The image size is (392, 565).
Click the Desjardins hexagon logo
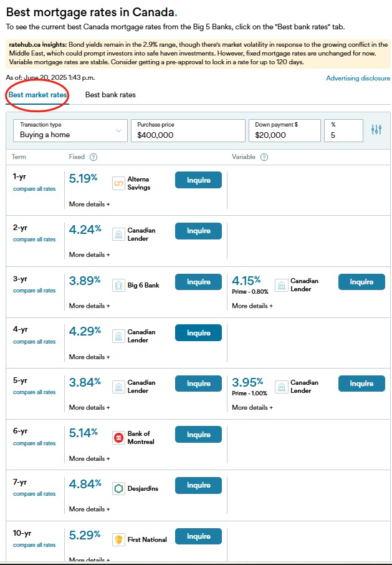pos(118,489)
